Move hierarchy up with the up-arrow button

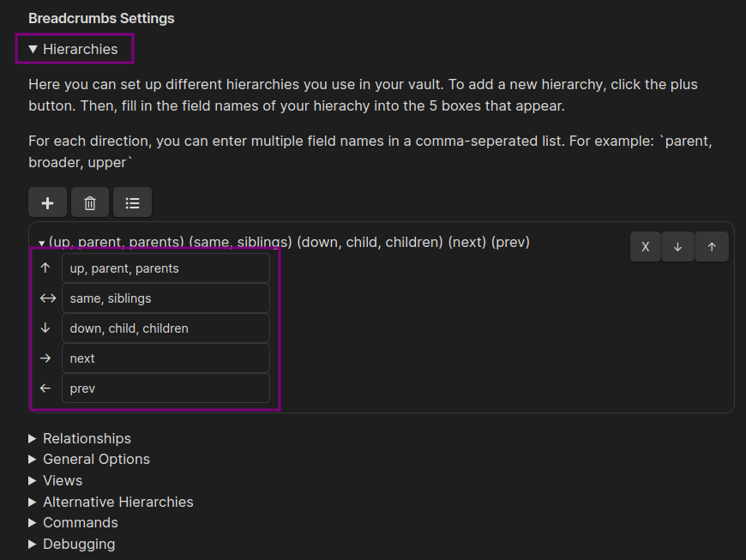point(712,247)
